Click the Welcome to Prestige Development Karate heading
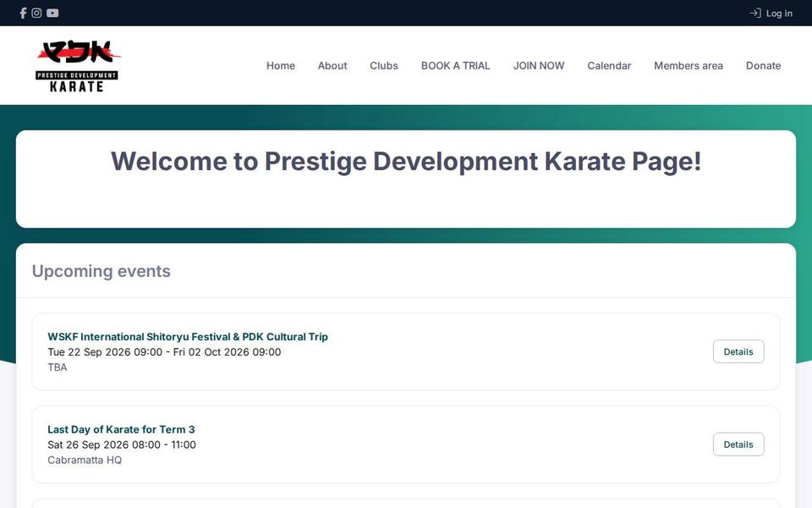 pyautogui.click(x=406, y=161)
